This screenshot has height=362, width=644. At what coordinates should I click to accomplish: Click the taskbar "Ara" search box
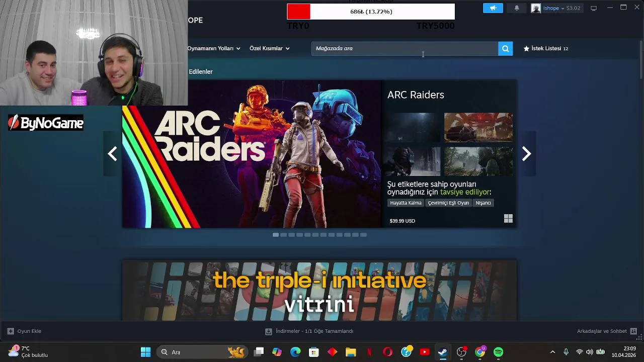pyautogui.click(x=202, y=352)
